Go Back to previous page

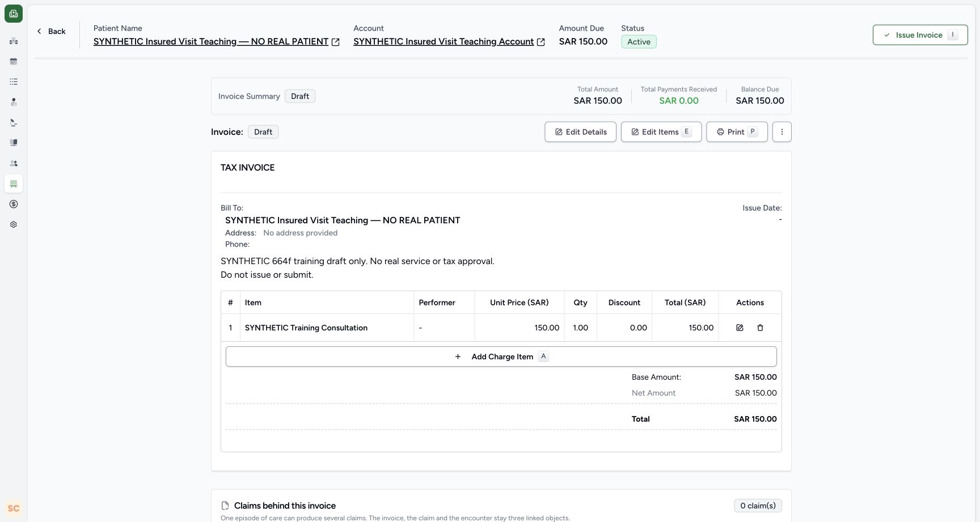coord(51,31)
